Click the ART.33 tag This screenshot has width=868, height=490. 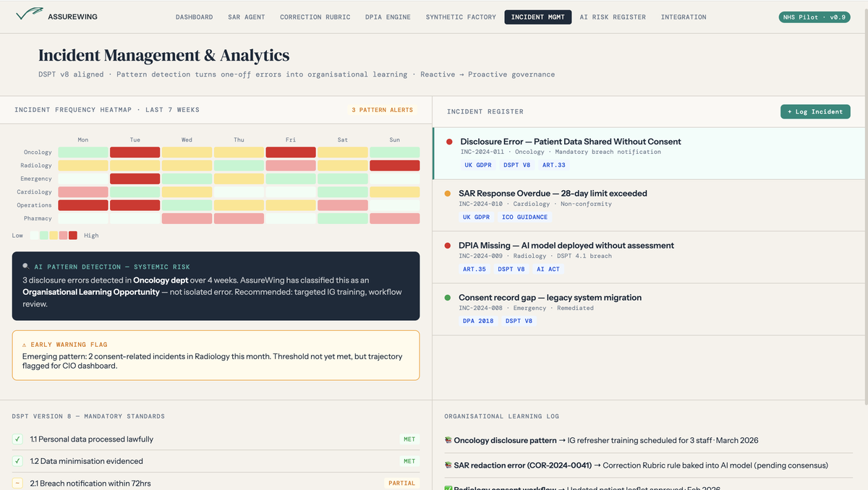click(x=554, y=165)
